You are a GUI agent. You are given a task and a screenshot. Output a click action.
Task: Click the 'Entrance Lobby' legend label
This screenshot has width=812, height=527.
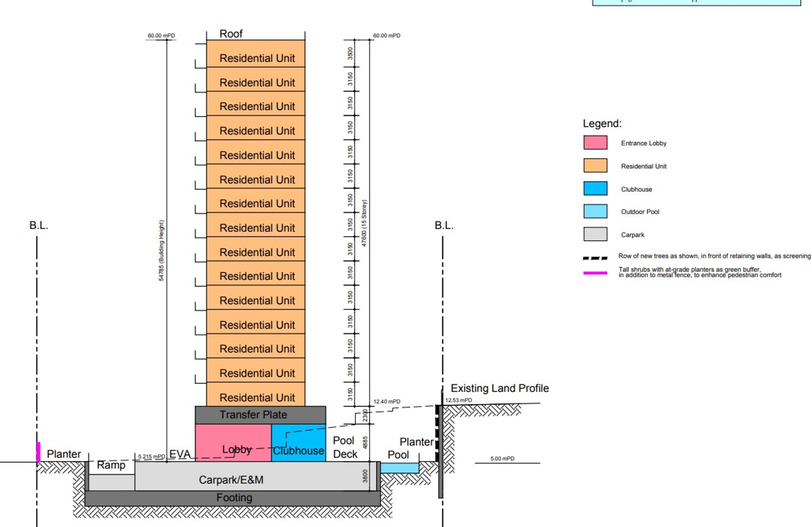point(644,143)
